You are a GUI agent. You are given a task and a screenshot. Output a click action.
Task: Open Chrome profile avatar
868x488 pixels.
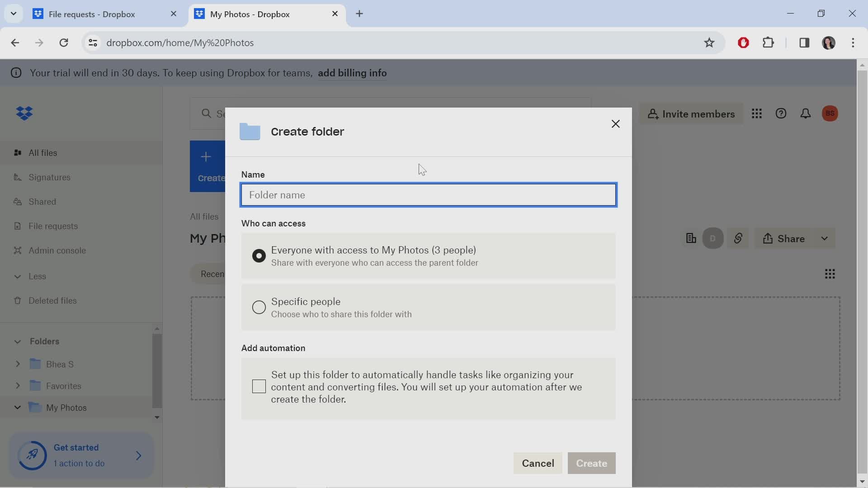tap(828, 43)
